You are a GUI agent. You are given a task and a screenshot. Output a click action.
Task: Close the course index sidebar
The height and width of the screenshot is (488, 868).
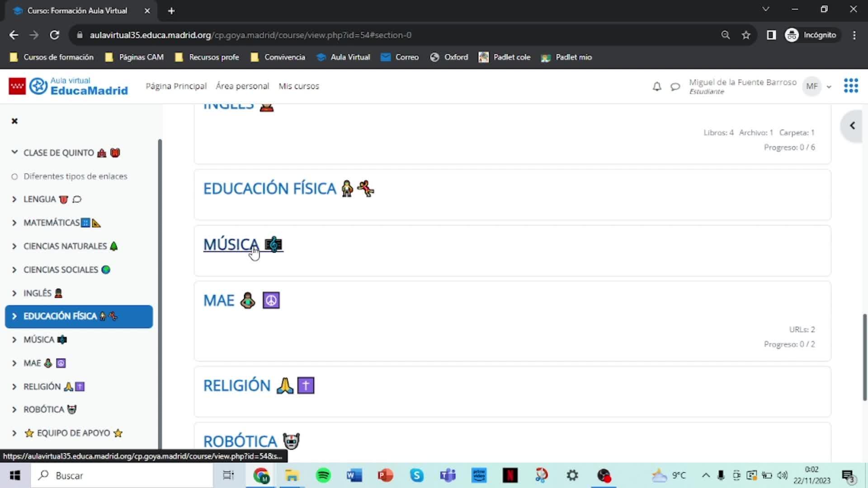coord(14,121)
